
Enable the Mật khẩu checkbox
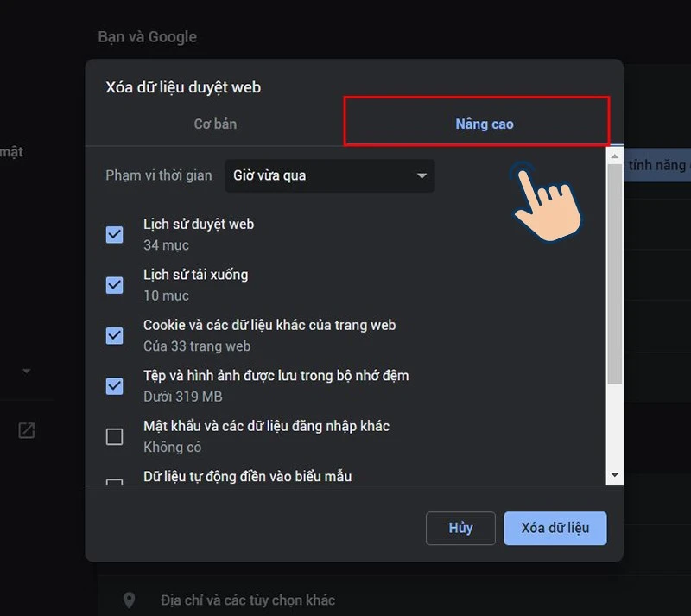pyautogui.click(x=114, y=436)
